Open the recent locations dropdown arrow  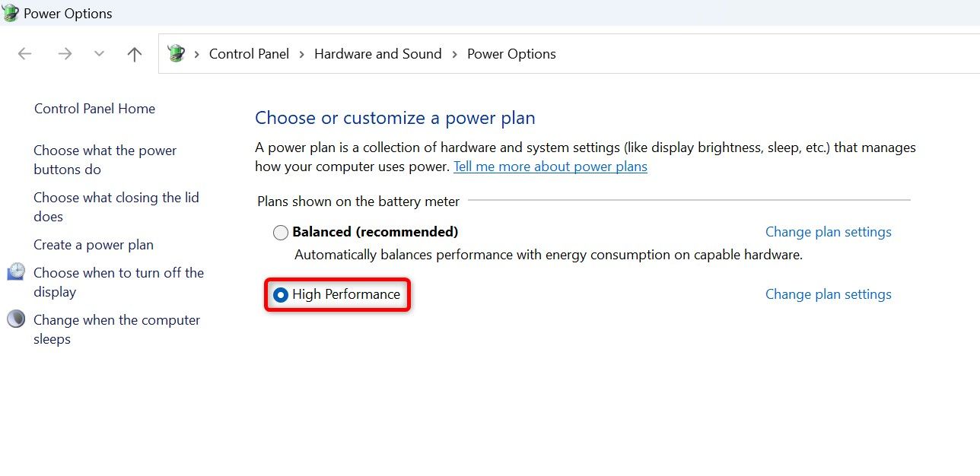[x=99, y=54]
